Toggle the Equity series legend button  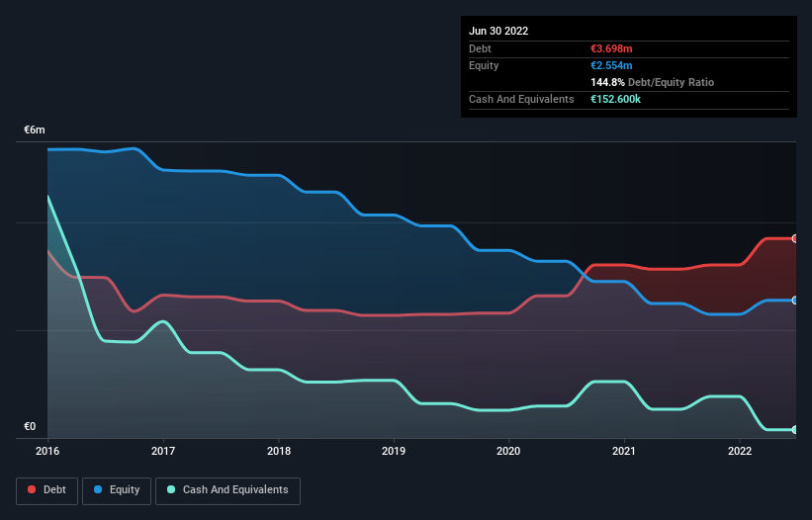point(117,490)
